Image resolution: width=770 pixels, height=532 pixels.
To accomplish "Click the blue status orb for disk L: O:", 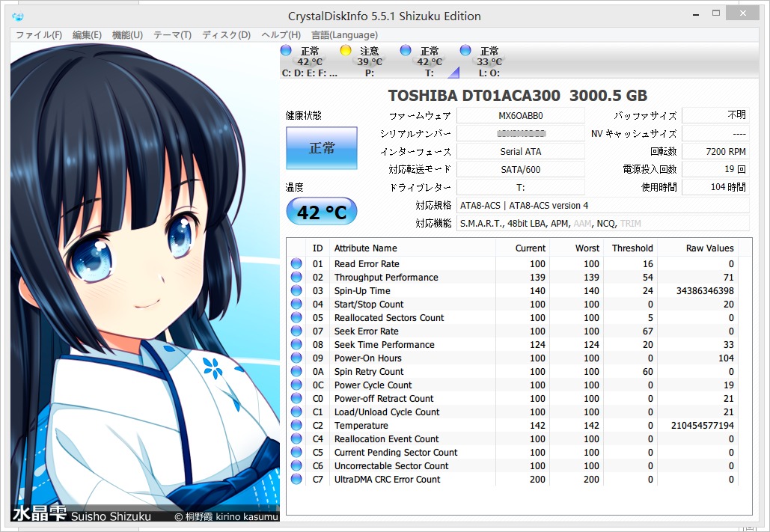I will point(465,50).
